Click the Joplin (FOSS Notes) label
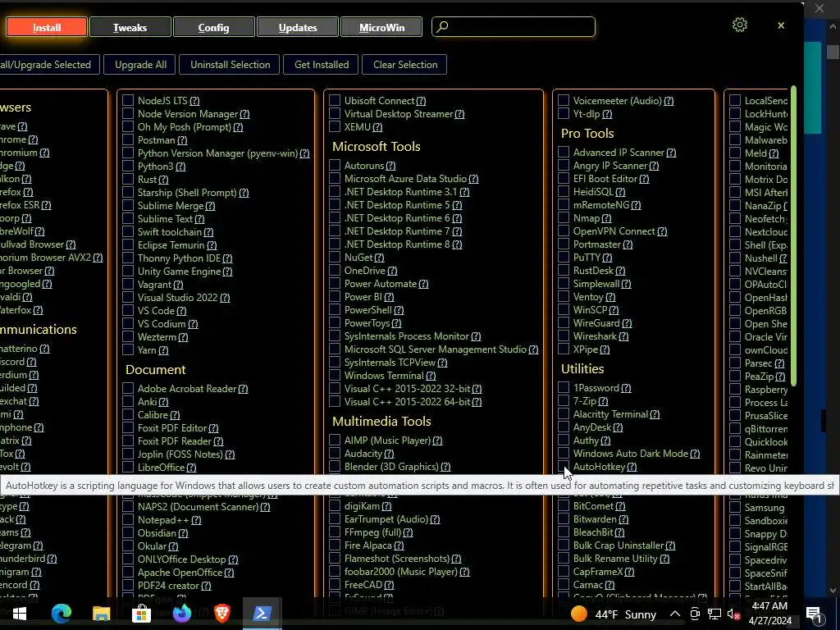 click(x=180, y=454)
